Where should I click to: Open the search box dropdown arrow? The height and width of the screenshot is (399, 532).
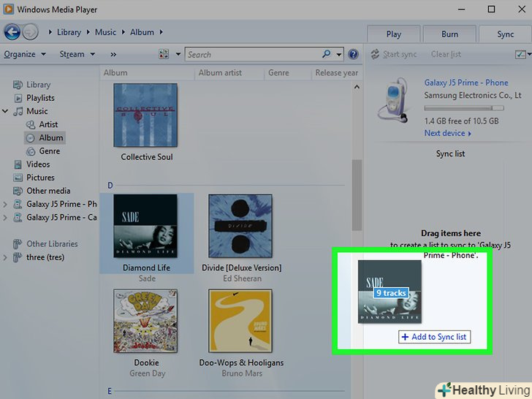[339, 54]
